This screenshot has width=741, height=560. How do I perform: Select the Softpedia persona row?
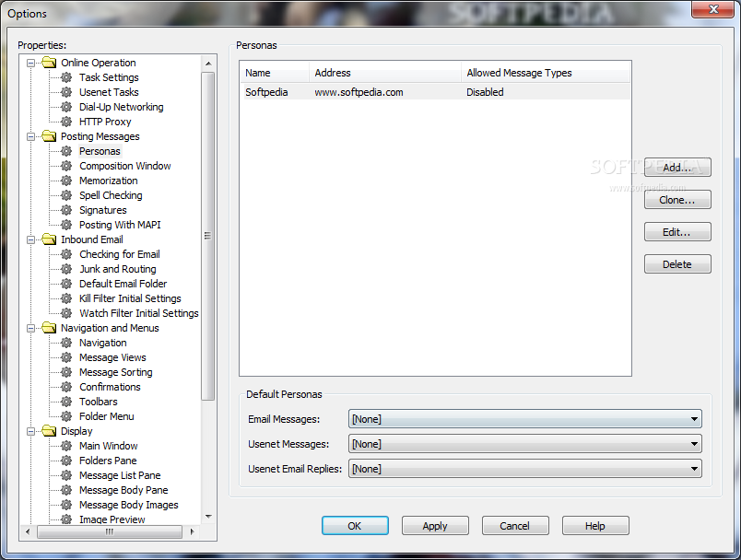[435, 92]
